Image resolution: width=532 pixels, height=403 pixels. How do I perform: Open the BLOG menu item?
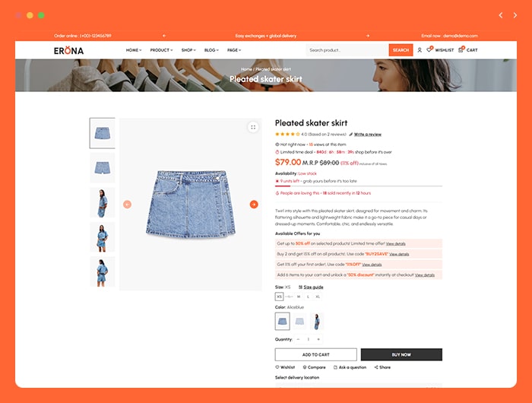[x=211, y=50]
